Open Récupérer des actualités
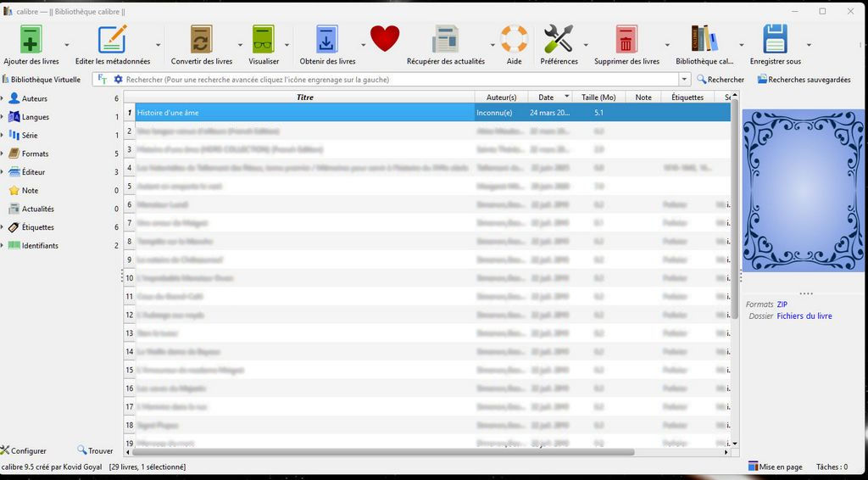 pos(445,40)
